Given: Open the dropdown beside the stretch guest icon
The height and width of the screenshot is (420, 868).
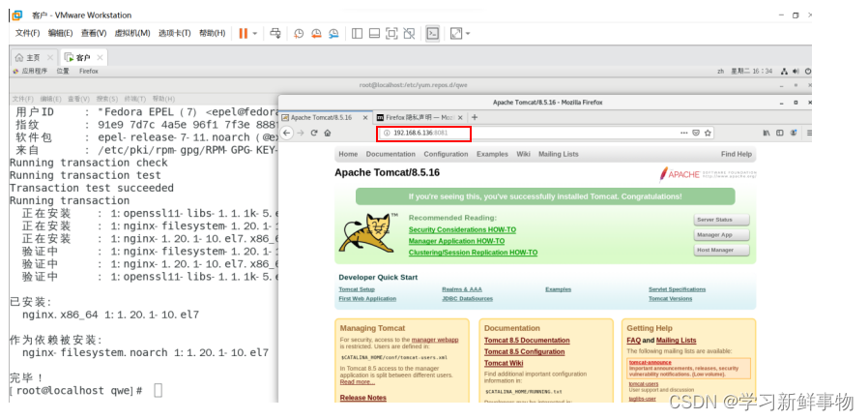Looking at the screenshot, I should coord(468,34).
